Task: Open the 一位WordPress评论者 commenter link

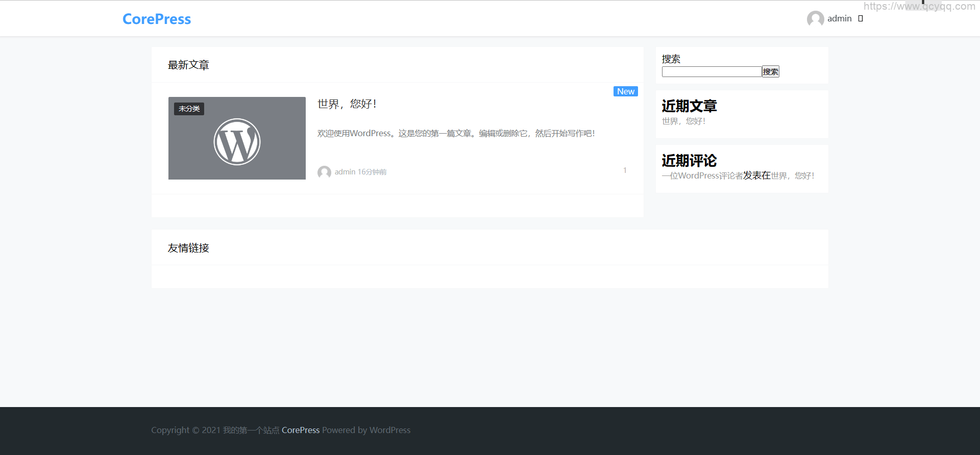Action: tap(702, 176)
